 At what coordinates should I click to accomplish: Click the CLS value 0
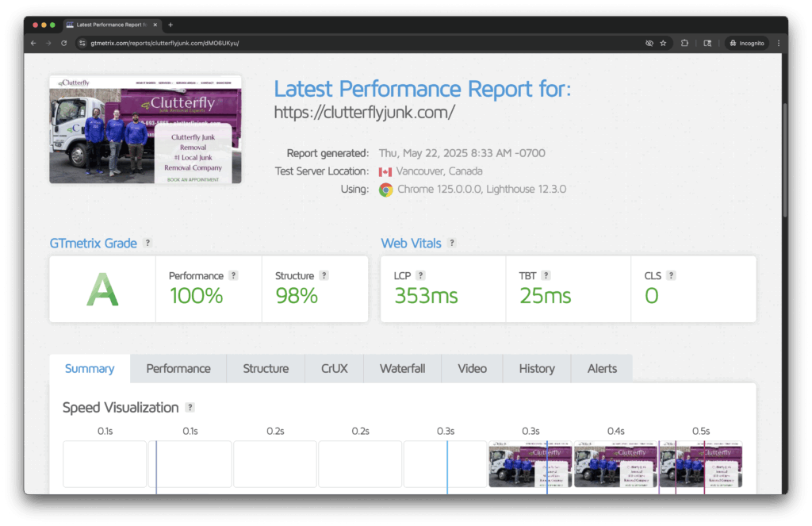652,296
